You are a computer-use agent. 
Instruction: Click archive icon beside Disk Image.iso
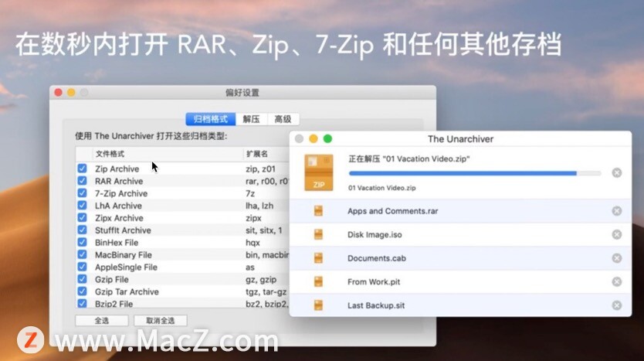coord(318,234)
